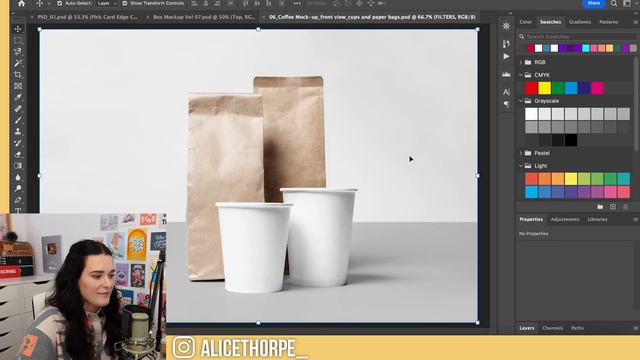The width and height of the screenshot is (640, 360).
Task: Select the Clone Stamp tool
Action: click(18, 132)
